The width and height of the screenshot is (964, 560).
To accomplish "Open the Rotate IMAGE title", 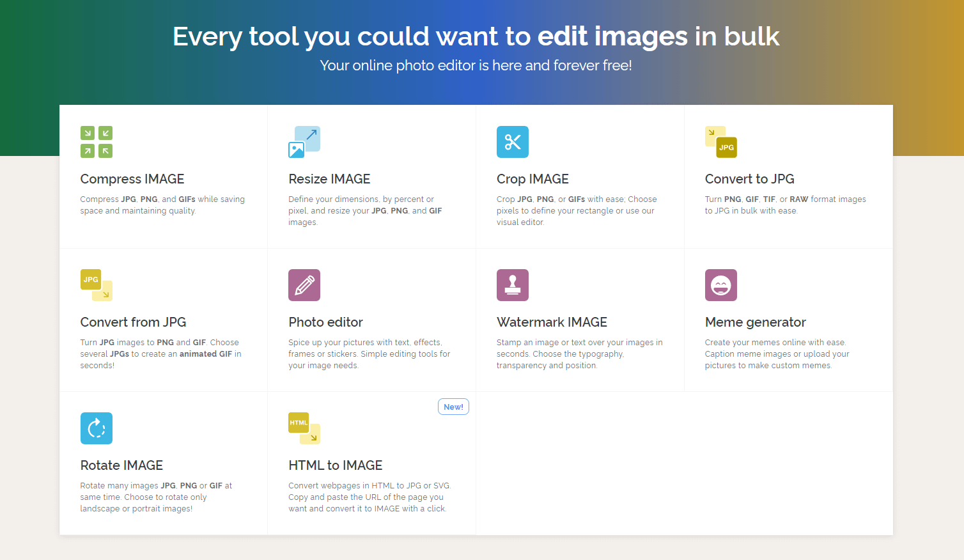I will (121, 465).
